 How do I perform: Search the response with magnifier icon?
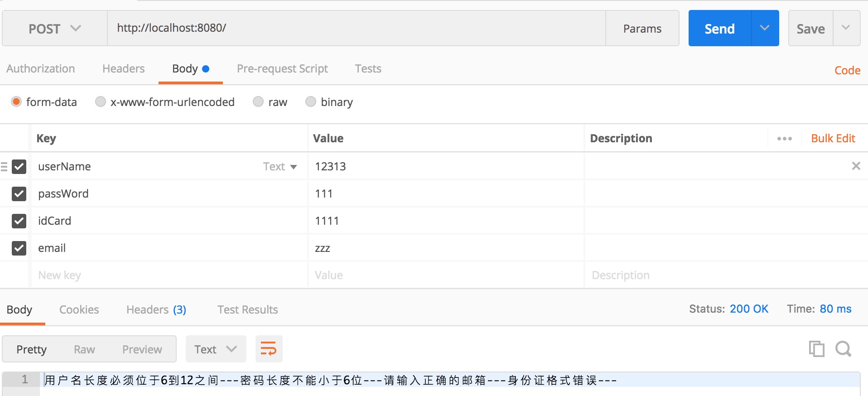(843, 349)
